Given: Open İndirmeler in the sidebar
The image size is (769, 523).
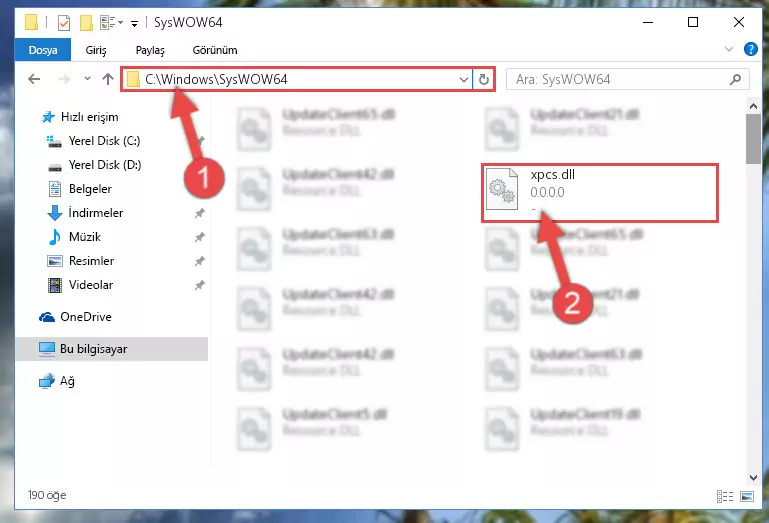Looking at the screenshot, I should pos(96,213).
